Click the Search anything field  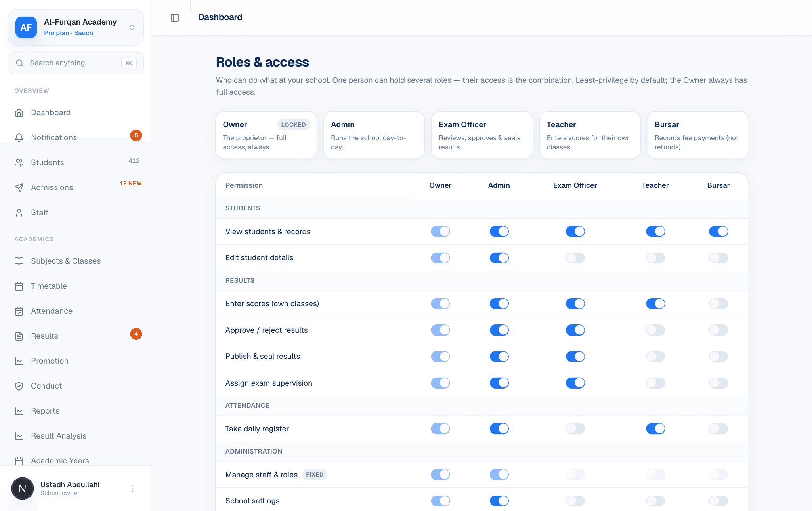pyautogui.click(x=76, y=63)
